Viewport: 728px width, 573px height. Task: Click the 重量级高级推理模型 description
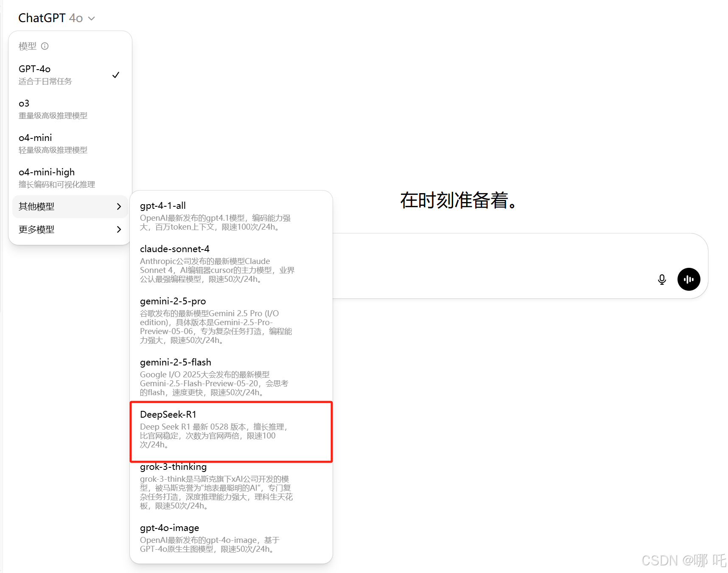point(53,115)
